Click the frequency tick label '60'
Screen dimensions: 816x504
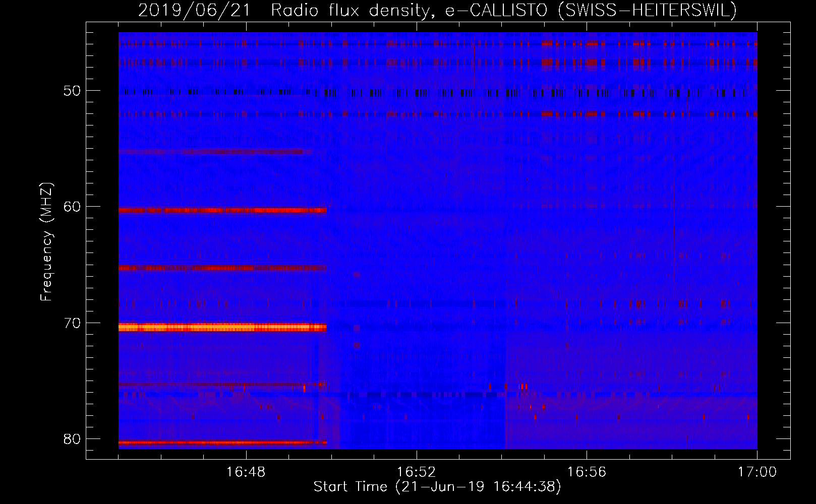point(72,207)
